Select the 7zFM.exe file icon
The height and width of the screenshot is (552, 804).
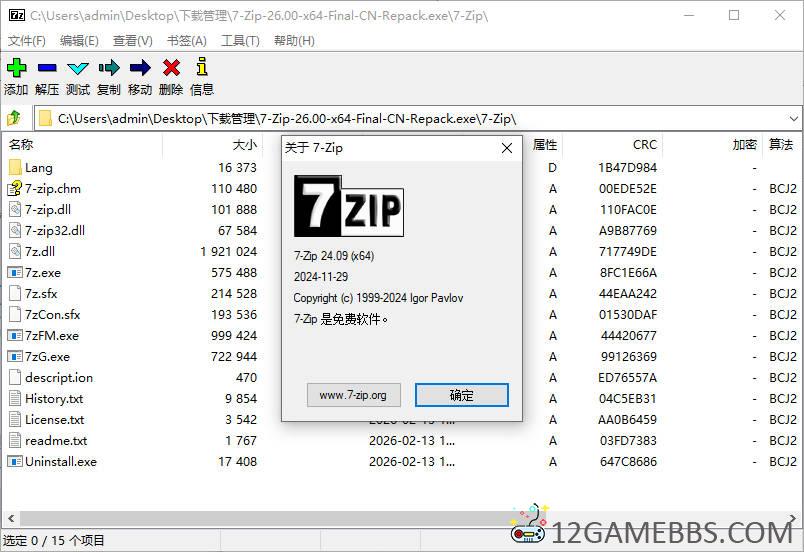15,335
